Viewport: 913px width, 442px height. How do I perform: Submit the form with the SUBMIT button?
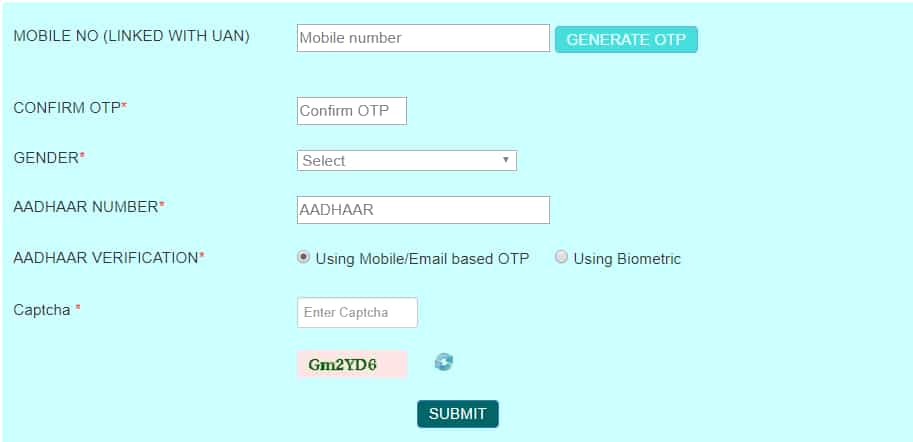pyautogui.click(x=458, y=414)
